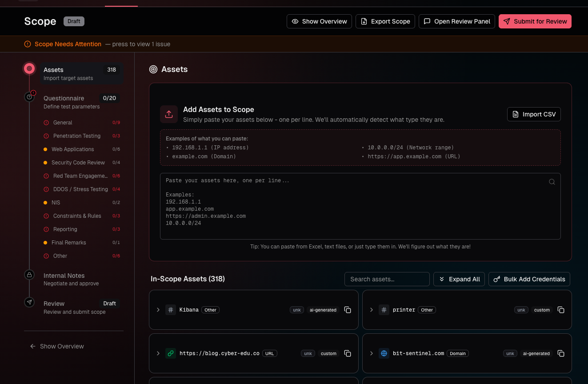Click the Assets target icon in the sidebar
The image size is (588, 384).
click(29, 68)
